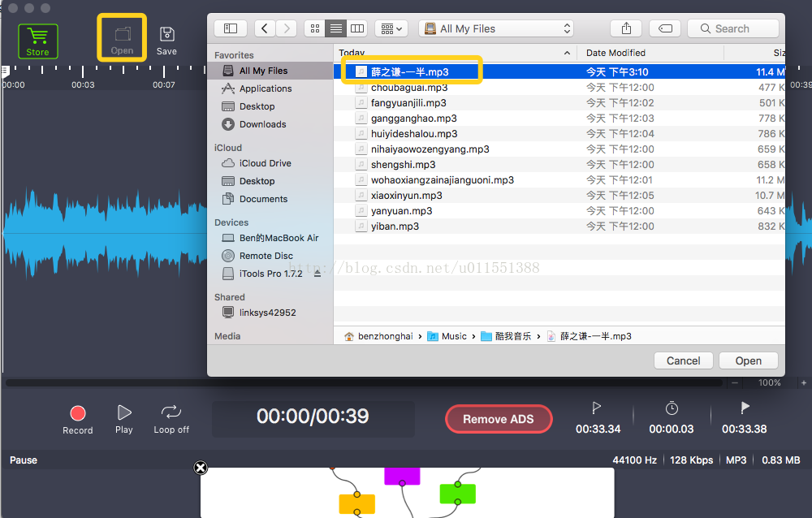Select Ben的MacBook Air device

point(270,238)
